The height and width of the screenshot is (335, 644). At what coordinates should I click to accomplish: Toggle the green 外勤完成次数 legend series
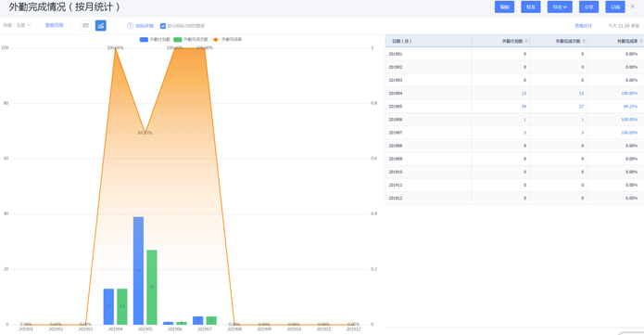pyautogui.click(x=191, y=40)
